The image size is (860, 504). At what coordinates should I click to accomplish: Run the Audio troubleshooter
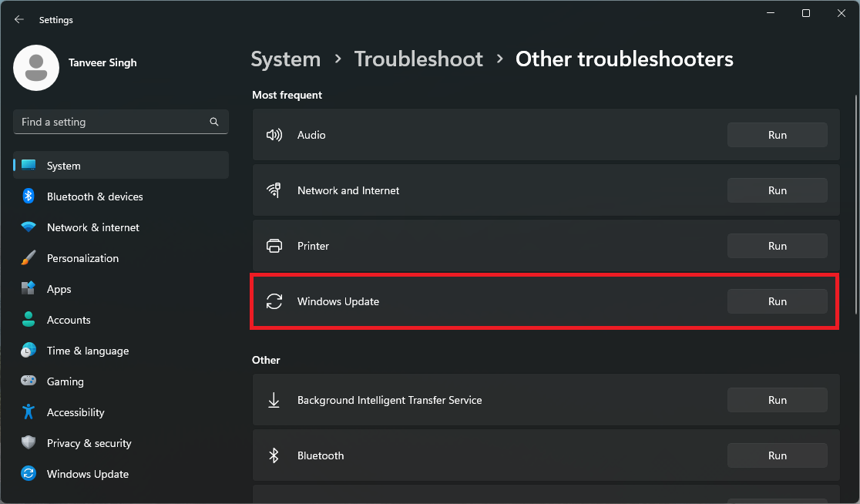coord(777,134)
